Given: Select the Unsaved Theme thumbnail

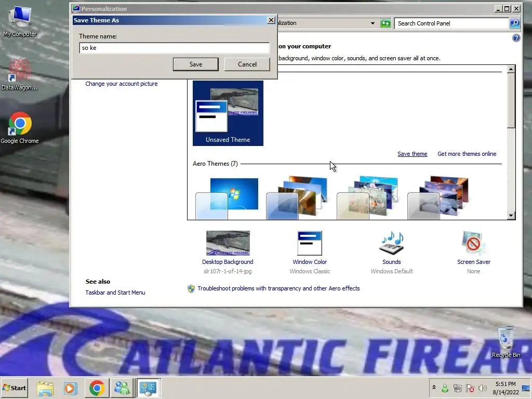Looking at the screenshot, I should pyautogui.click(x=228, y=113).
